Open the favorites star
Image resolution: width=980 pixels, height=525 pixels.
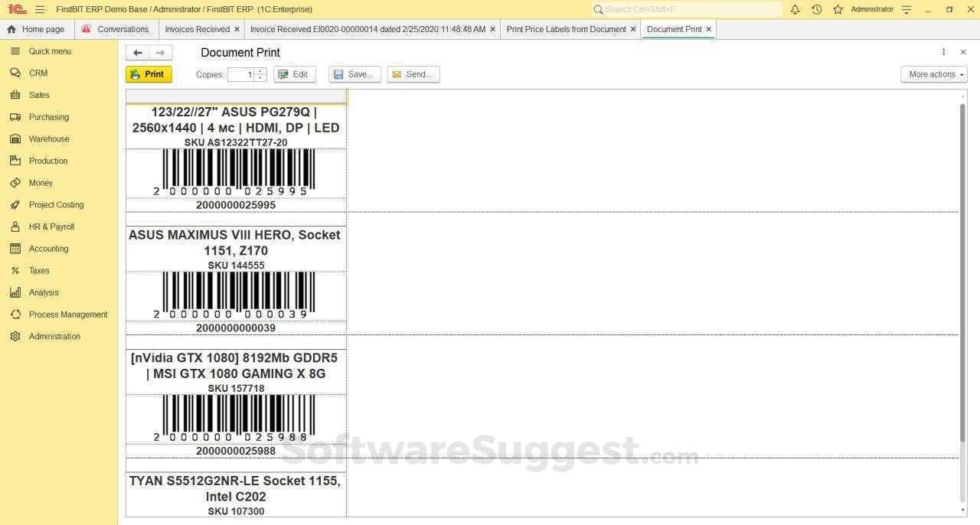pos(838,9)
